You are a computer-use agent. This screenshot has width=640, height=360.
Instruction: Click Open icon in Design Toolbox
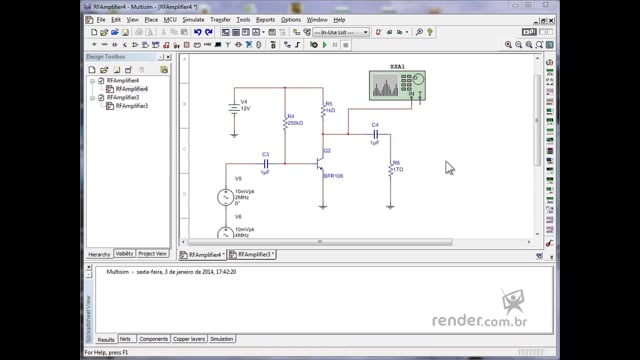(104, 70)
